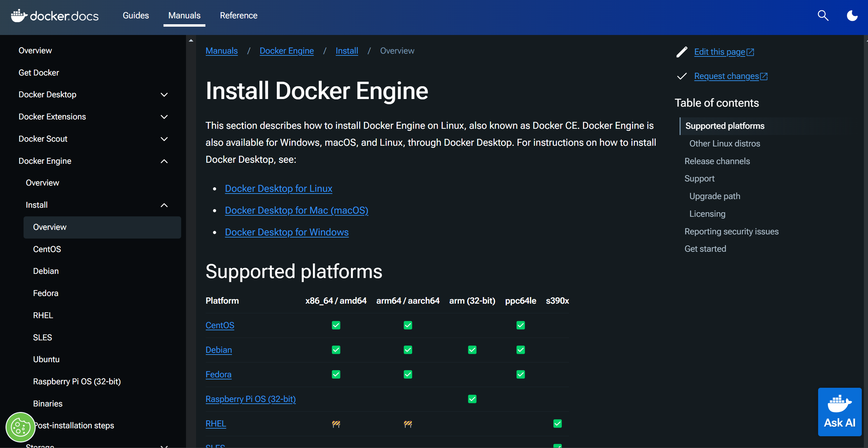Select the top Overview sidebar item
This screenshot has height=448, width=868.
click(35, 51)
